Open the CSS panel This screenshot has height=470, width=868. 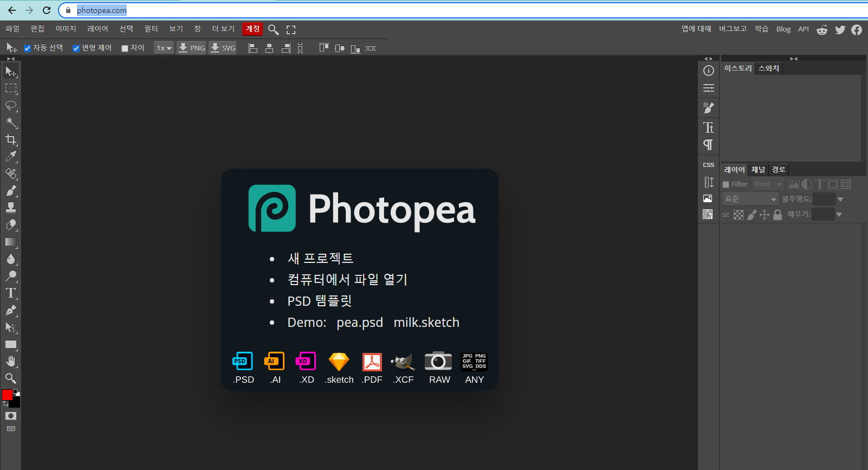click(x=708, y=165)
